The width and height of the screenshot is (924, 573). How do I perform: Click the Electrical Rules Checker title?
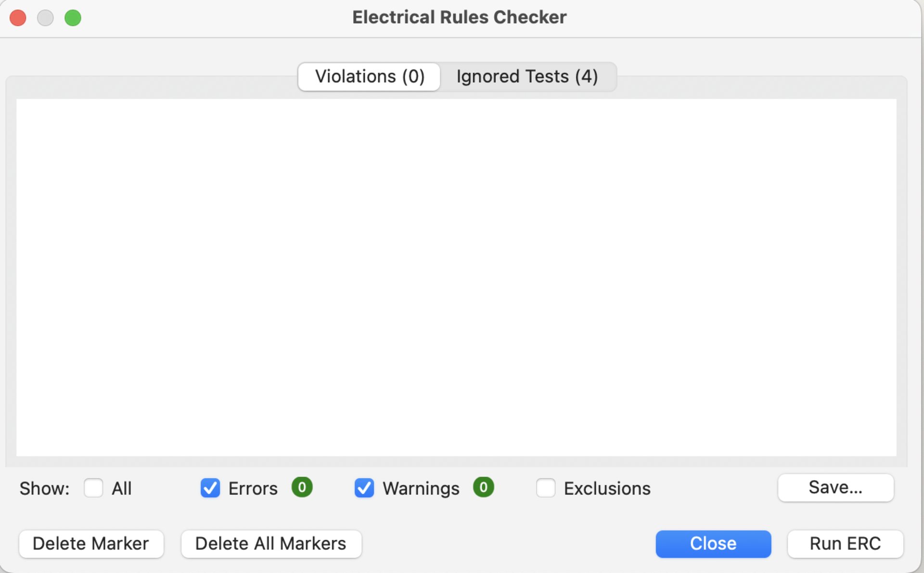coord(459,17)
